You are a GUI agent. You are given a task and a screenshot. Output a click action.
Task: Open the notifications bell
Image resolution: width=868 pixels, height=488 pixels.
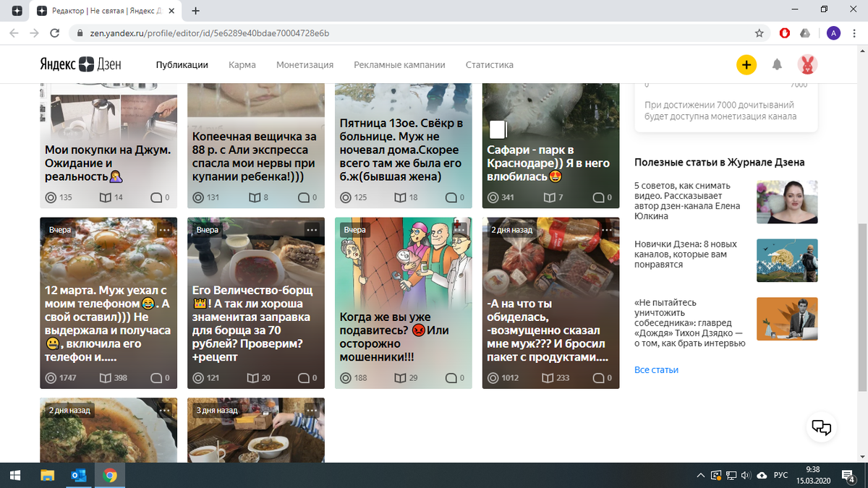coord(777,64)
